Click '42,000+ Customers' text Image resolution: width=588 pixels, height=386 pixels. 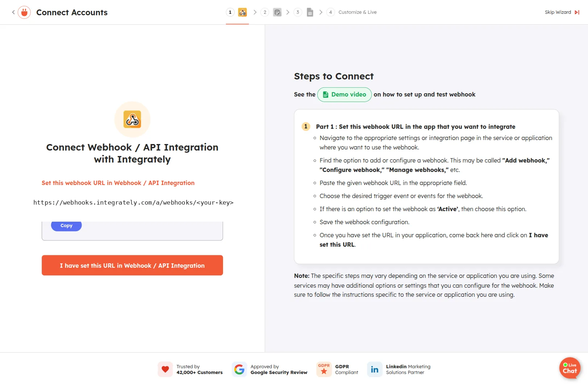pyautogui.click(x=200, y=373)
